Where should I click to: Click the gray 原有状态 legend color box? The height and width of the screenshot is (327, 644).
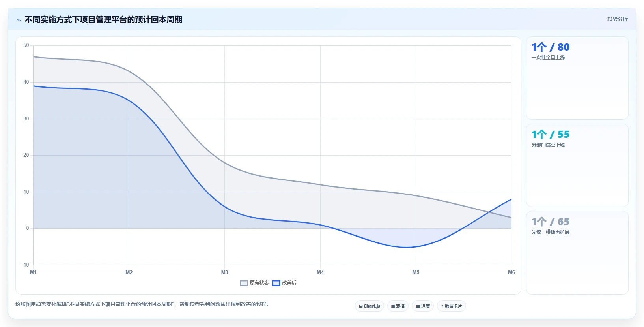(x=244, y=283)
